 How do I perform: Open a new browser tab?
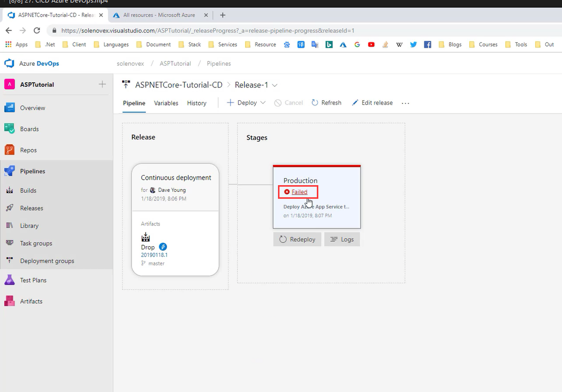(x=222, y=15)
